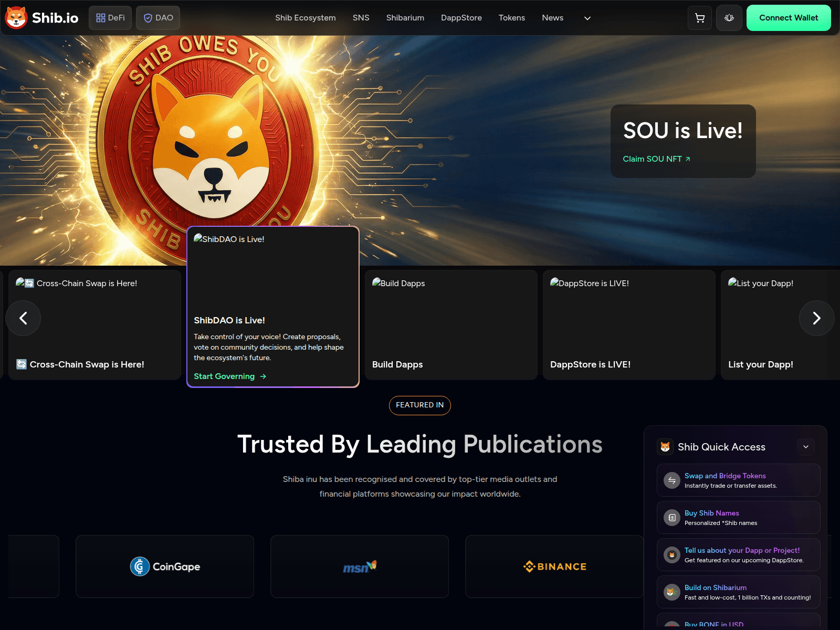Select the DeFi mode toggle
This screenshot has height=630, width=840.
point(110,17)
